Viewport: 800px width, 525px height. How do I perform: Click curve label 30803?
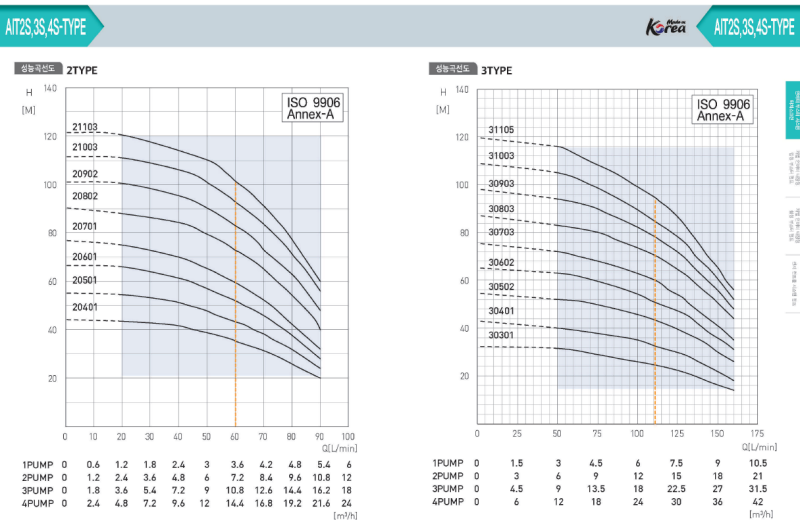point(501,209)
